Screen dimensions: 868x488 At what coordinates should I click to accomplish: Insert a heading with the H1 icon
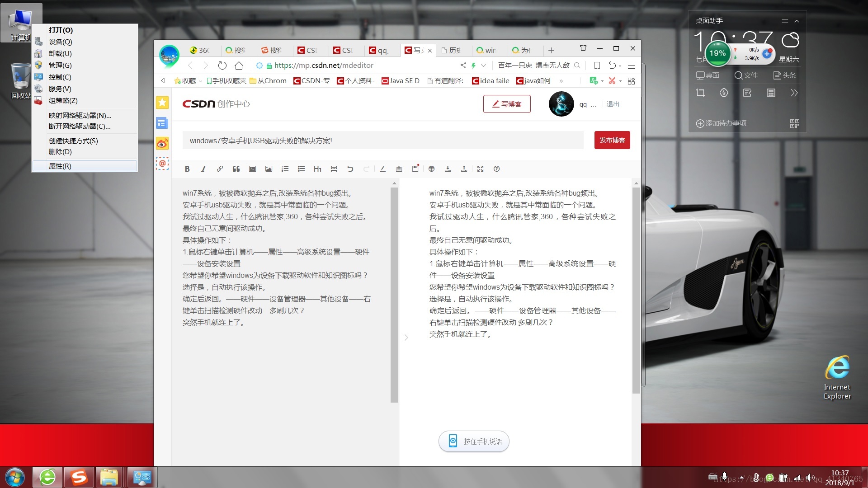coord(317,169)
